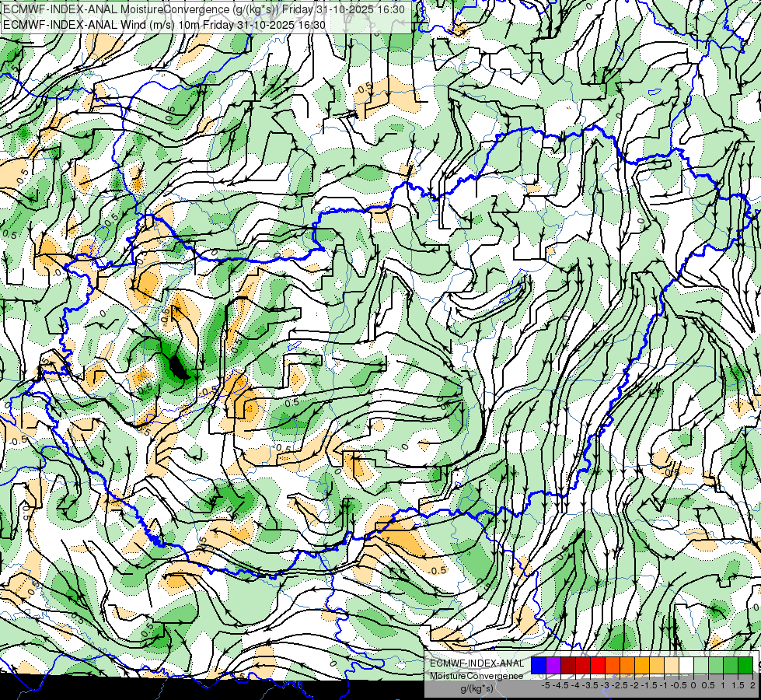Click the legend tick value 2

[x=752, y=685]
